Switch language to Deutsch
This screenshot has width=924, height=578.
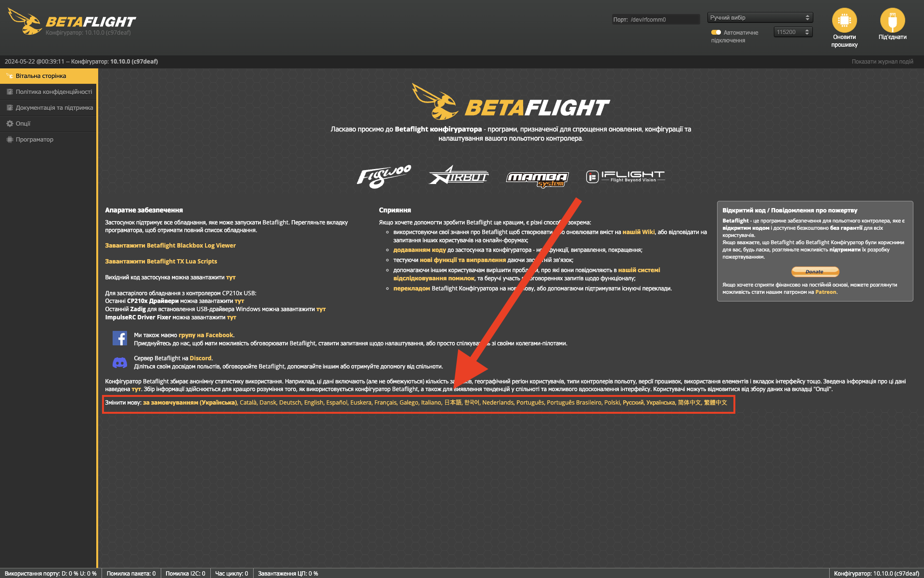coord(290,403)
